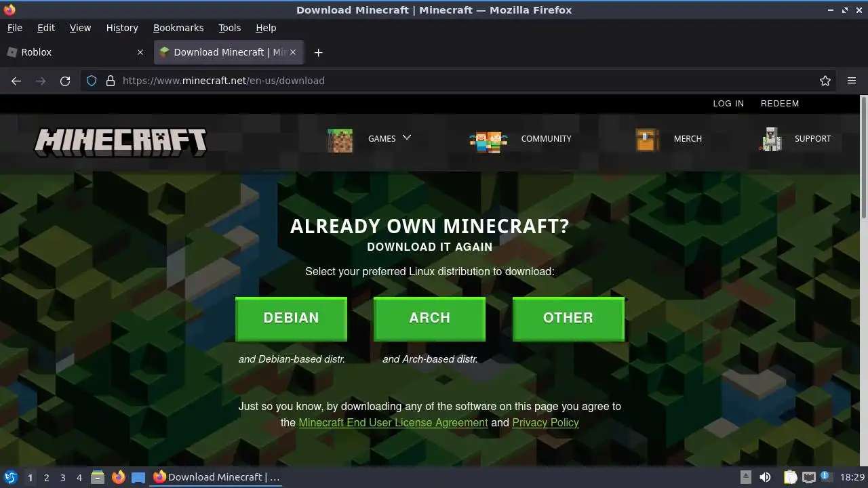Open the network tray icon
This screenshot has width=868, height=488.
pos(808,477)
